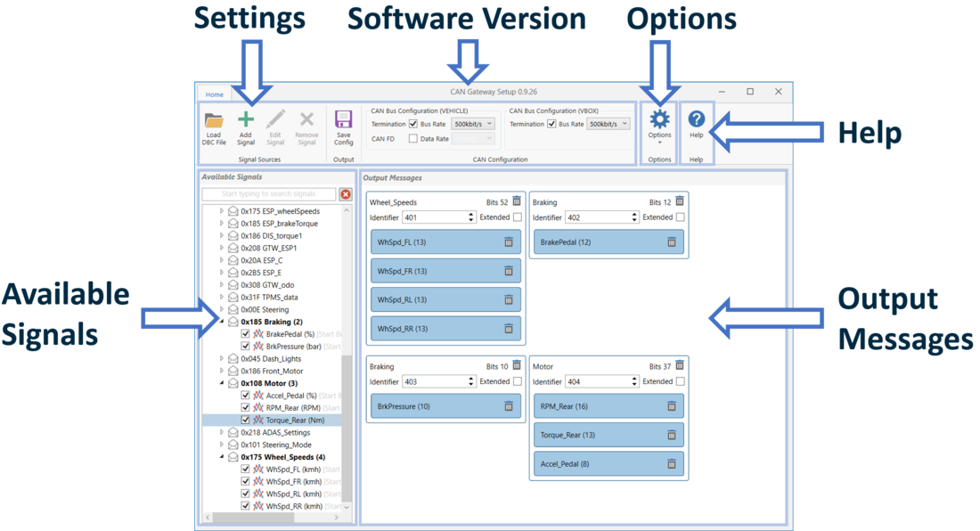980x531 pixels.
Task: Switch to the Home ribbon tab
Action: (214, 94)
